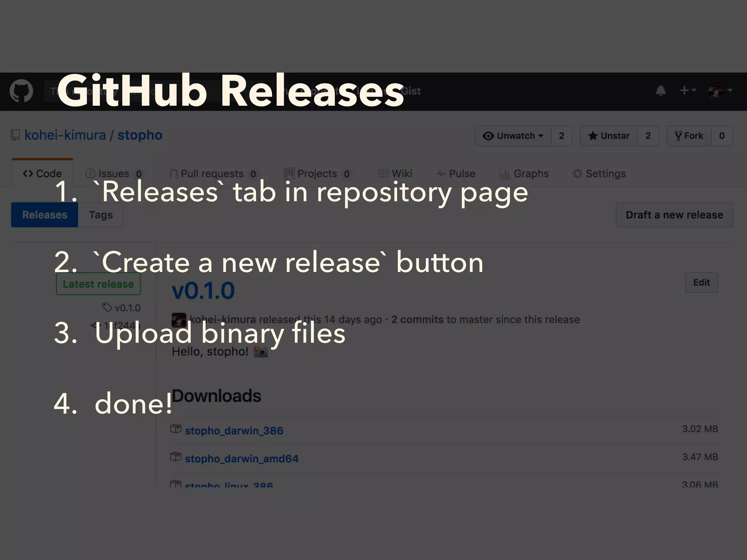
Task: Click the repository book icon
Action: [15, 135]
